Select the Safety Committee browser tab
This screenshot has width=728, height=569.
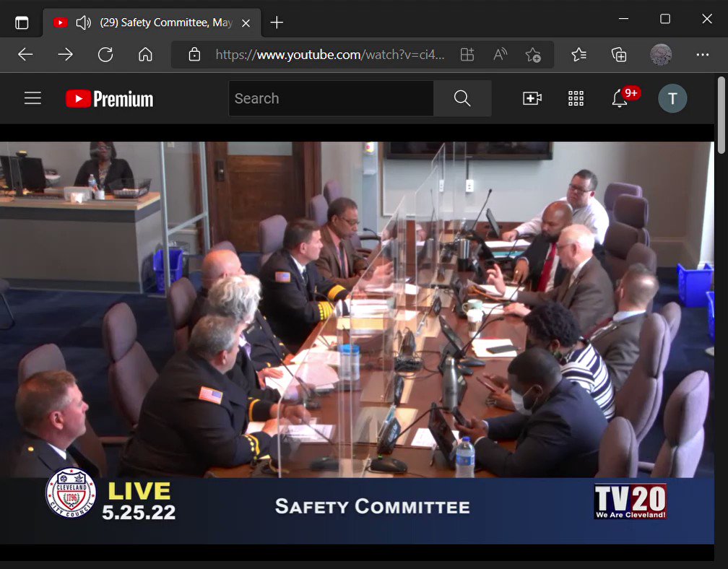click(x=152, y=22)
